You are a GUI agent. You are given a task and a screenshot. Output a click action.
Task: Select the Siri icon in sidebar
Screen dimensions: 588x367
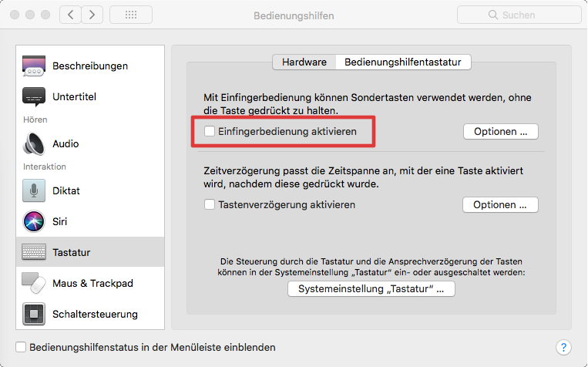tap(34, 221)
